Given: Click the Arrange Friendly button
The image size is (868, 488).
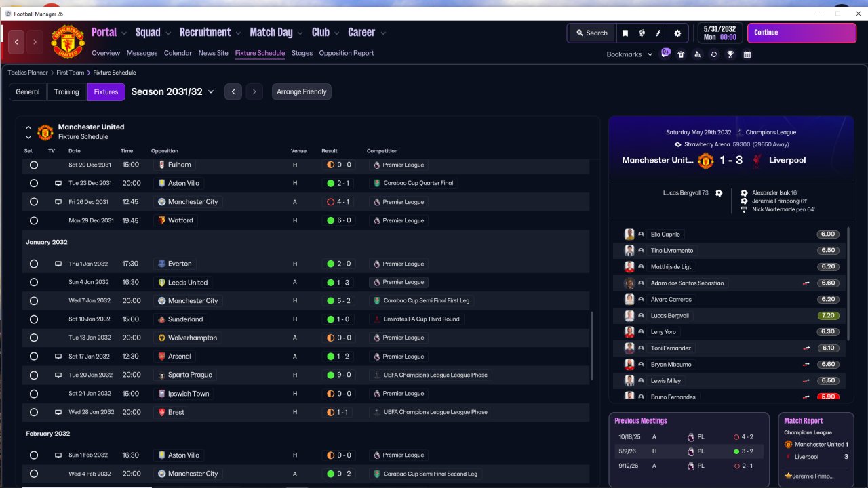Looking at the screenshot, I should click(x=302, y=91).
